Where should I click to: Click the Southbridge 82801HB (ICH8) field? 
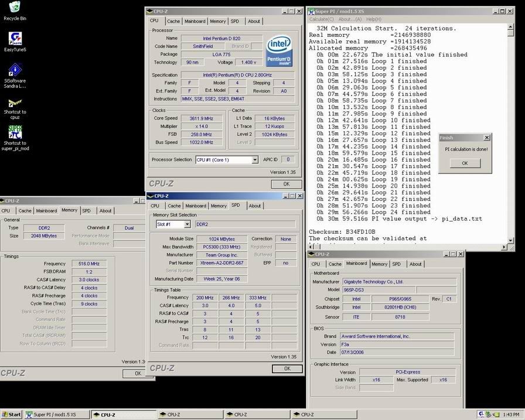[x=400, y=307]
